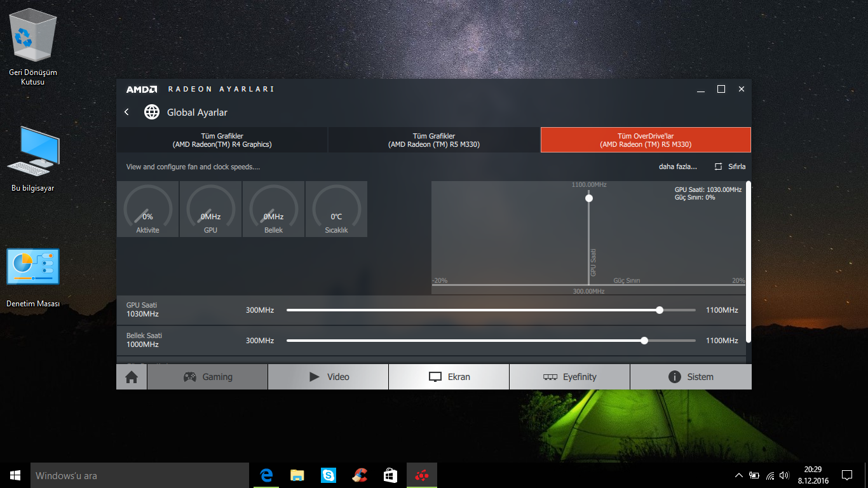Click the vertical scrollbar in the Radeon window
Viewport: 868px width, 488px height.
(x=749, y=262)
